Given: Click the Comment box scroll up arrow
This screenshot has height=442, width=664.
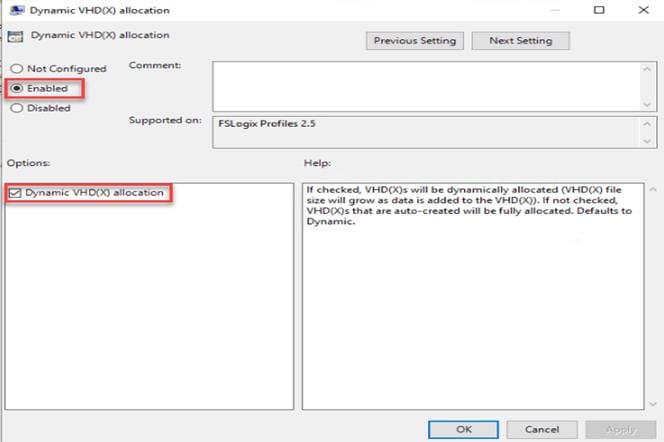Looking at the screenshot, I should tap(647, 69).
